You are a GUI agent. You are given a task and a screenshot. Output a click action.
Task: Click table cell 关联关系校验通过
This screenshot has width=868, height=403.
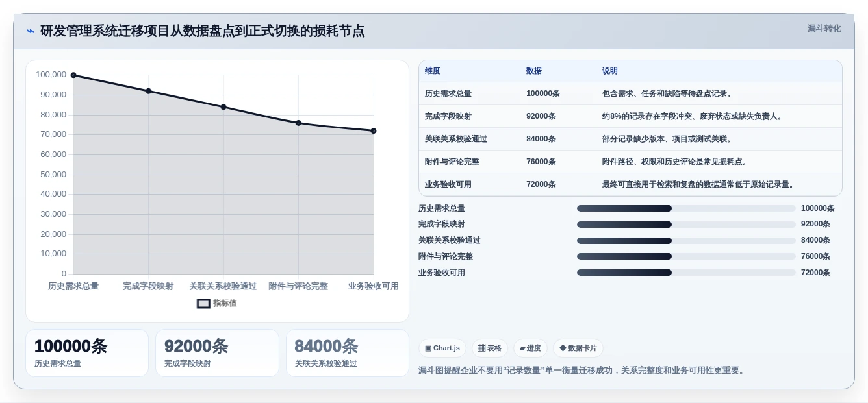pyautogui.click(x=456, y=139)
